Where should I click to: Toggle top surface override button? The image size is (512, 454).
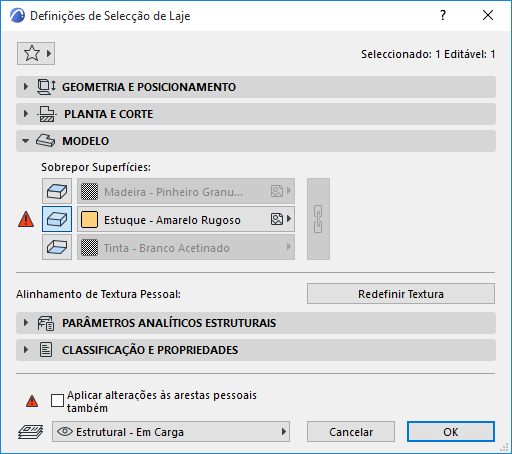click(x=57, y=191)
